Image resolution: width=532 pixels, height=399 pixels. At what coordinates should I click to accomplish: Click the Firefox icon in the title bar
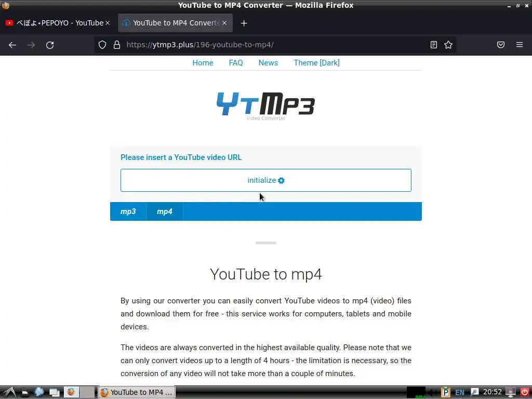click(6, 5)
